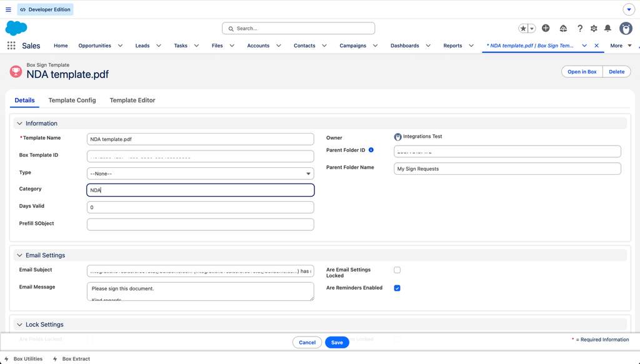Collapse the Email Settings section
This screenshot has width=640, height=364.
pyautogui.click(x=19, y=255)
